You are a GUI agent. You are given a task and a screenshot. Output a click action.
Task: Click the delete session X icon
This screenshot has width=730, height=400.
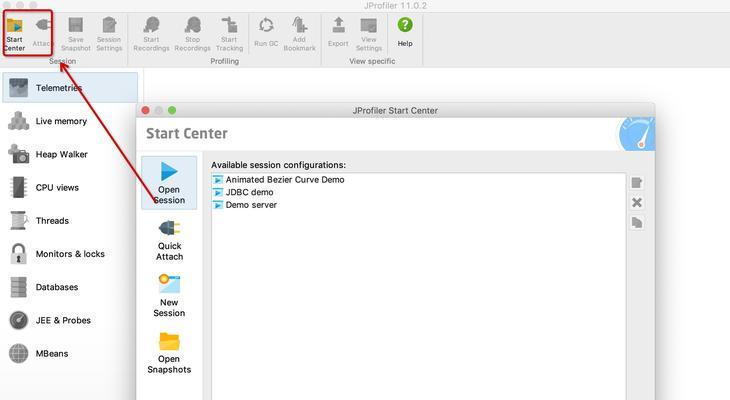pyautogui.click(x=637, y=203)
